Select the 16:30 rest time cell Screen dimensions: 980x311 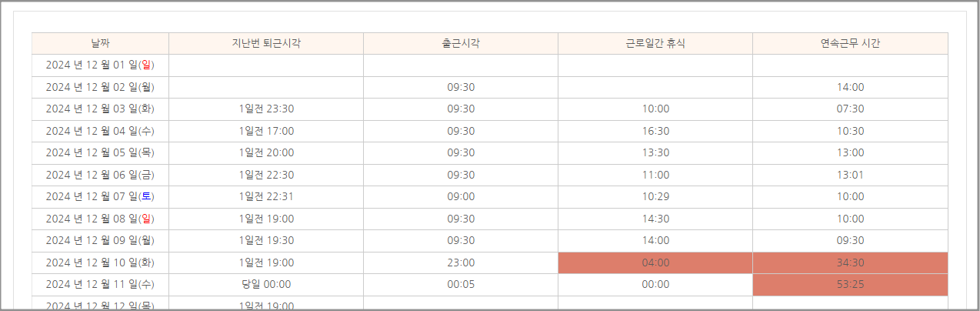click(655, 132)
